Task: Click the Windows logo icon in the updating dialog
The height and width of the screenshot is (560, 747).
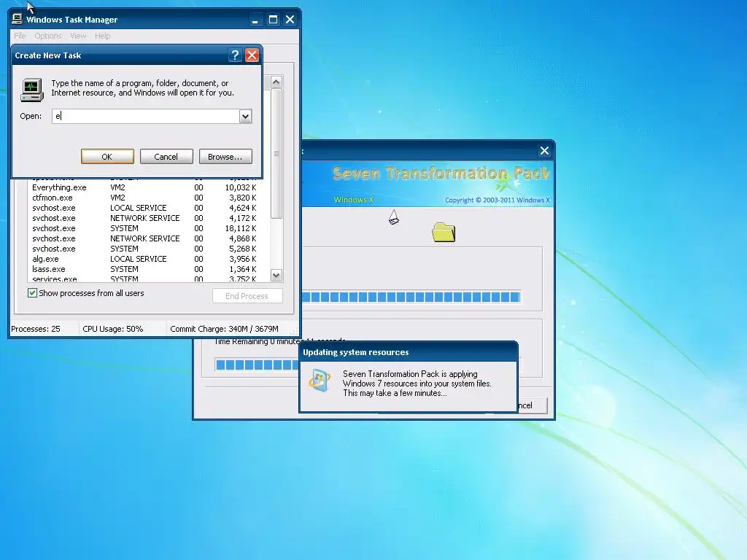Action: pos(320,380)
